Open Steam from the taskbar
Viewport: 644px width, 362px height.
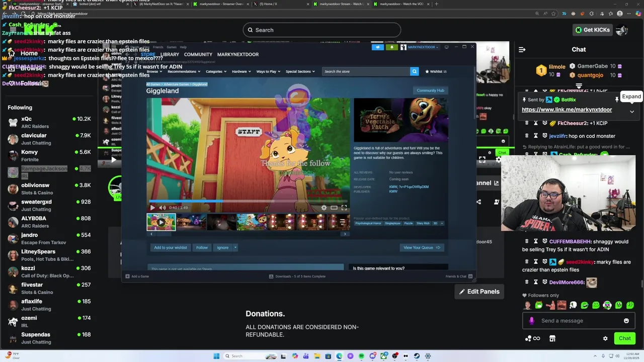click(x=417, y=356)
